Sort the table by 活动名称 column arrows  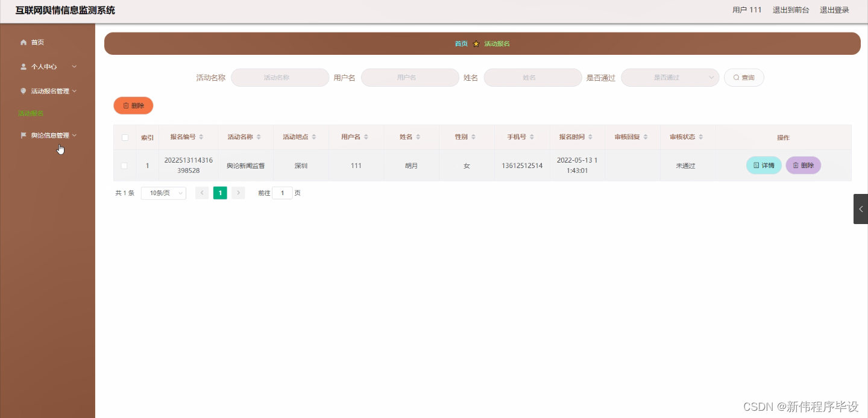tap(259, 137)
